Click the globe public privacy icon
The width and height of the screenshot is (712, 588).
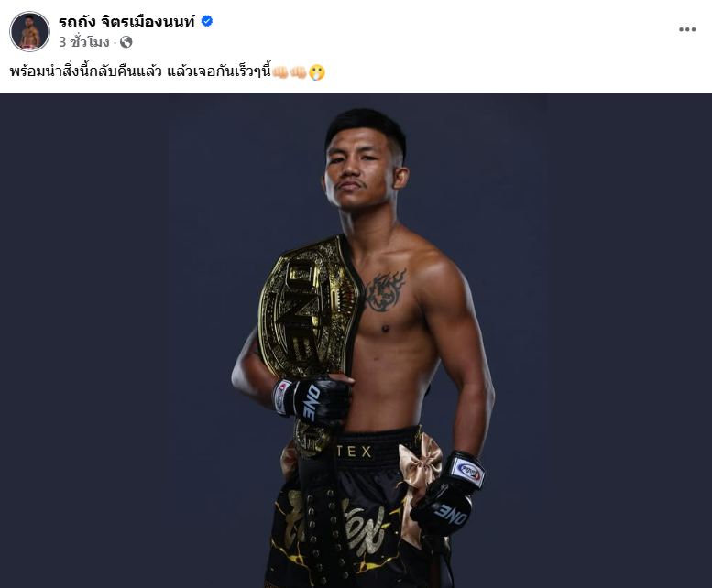pos(126,42)
